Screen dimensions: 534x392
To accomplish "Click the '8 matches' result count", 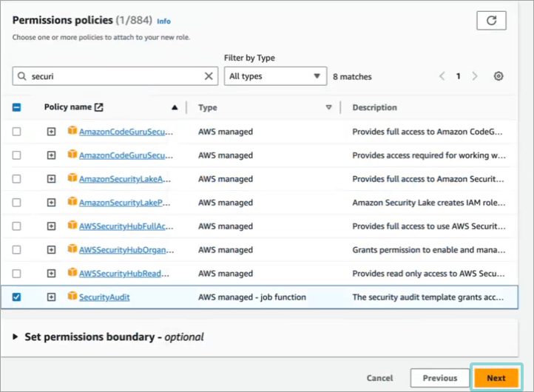I will pos(352,77).
